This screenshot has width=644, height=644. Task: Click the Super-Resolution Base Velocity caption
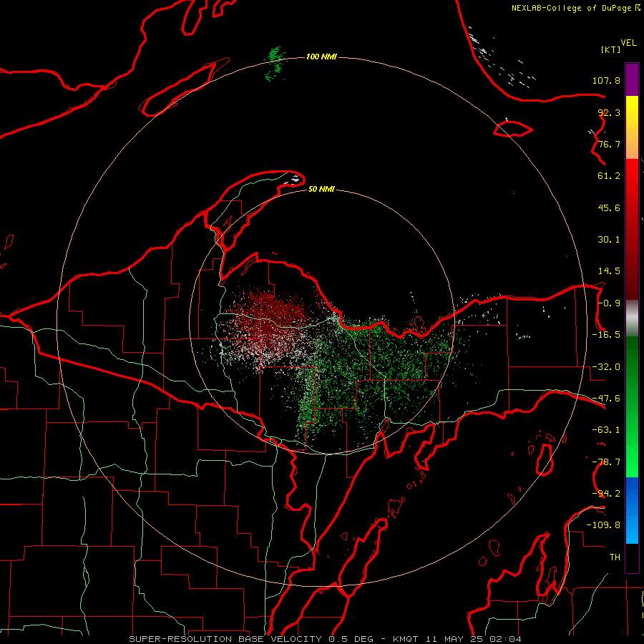click(x=326, y=639)
